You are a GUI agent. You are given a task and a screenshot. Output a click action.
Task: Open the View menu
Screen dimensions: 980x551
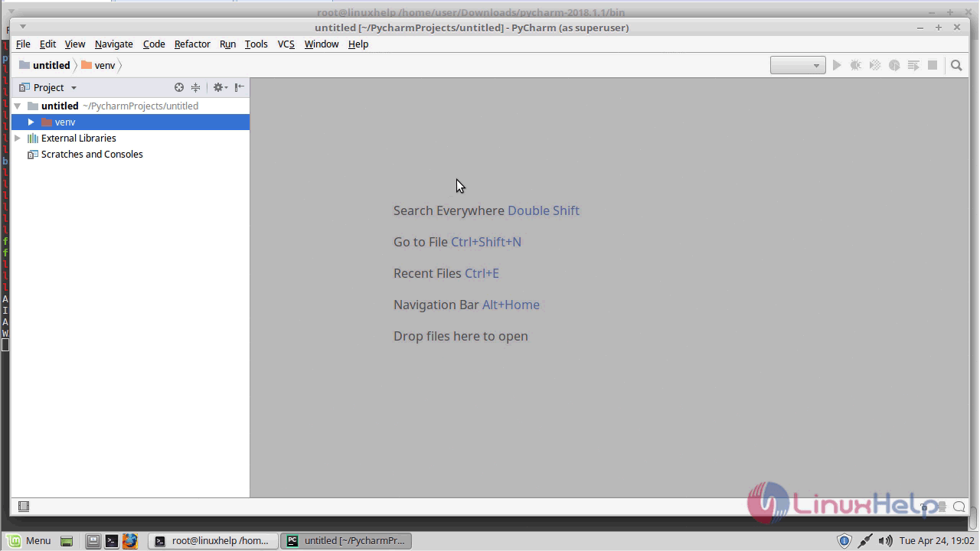tap(75, 44)
